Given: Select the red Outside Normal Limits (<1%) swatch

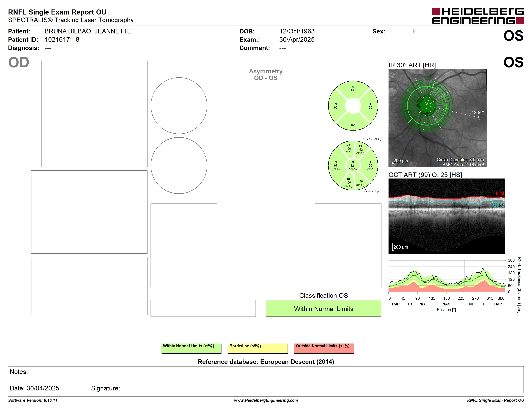Looking at the screenshot, I should click(324, 348).
